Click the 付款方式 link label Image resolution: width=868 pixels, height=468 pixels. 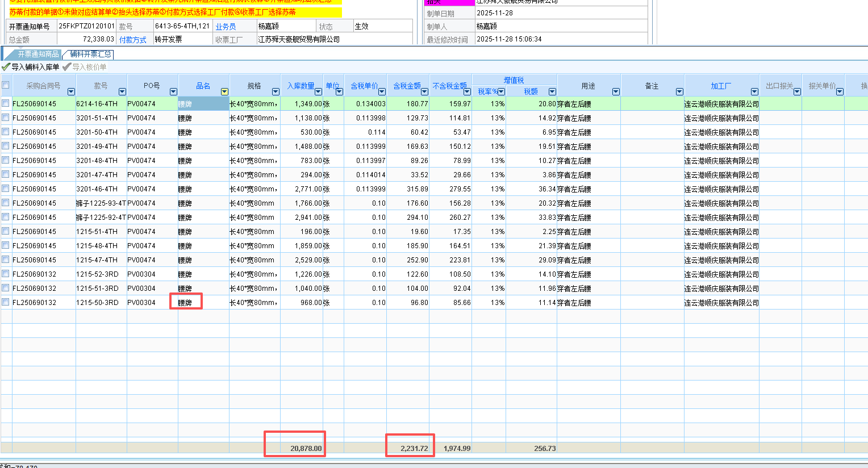132,40
